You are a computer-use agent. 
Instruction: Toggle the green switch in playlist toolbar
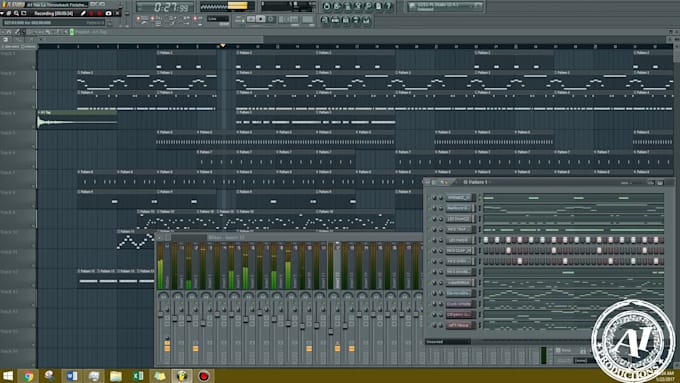[x=72, y=32]
